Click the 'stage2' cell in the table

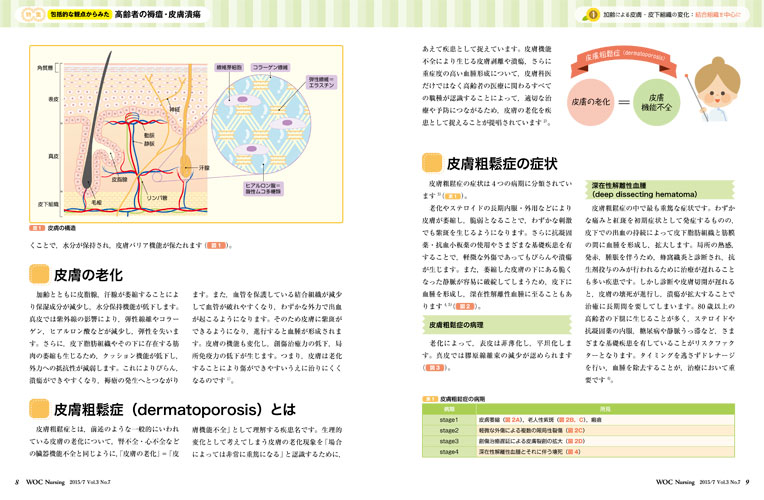pos(449,430)
